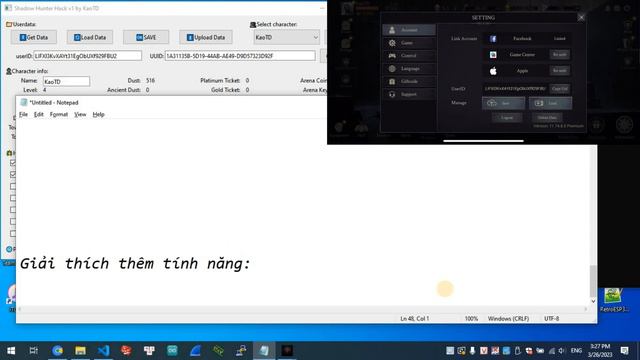
Task: Click the character Name field showing KaoTD
Action: tap(66, 81)
